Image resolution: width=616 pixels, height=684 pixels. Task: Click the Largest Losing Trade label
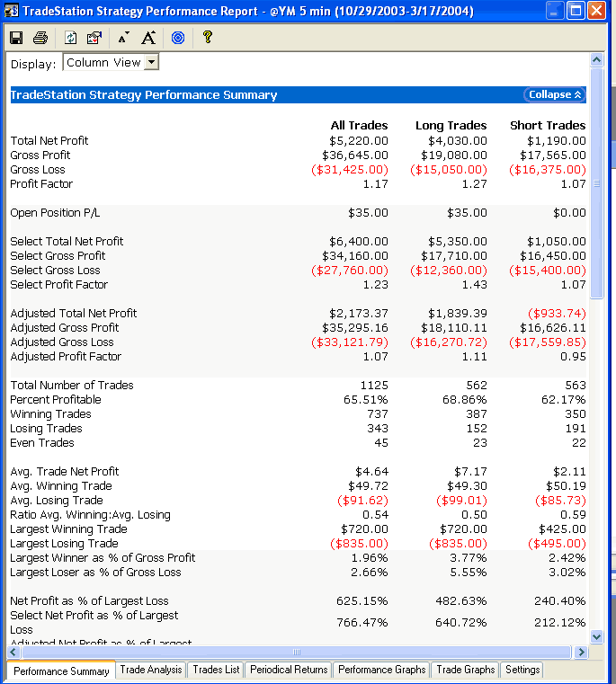(x=64, y=544)
